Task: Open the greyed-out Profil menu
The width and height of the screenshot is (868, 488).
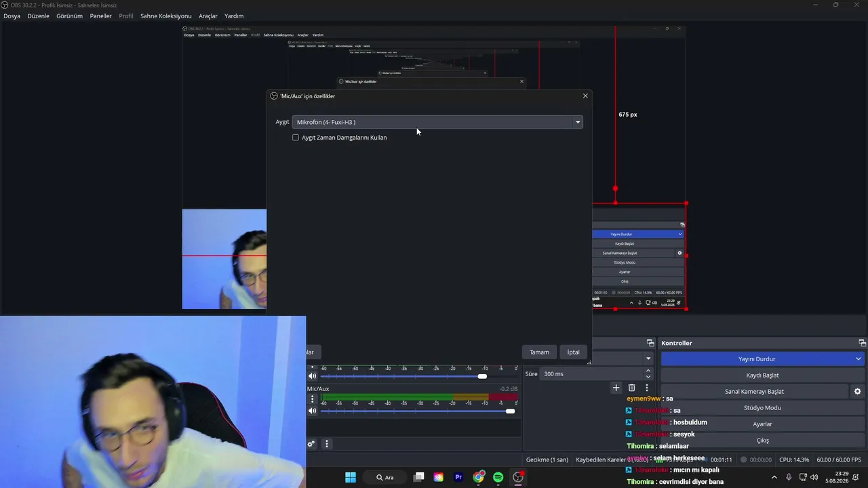Action: point(126,16)
